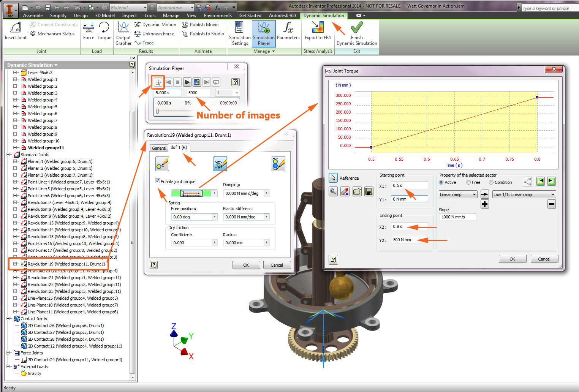Open the Environments ribbon tab
579x392 pixels.
click(x=218, y=16)
